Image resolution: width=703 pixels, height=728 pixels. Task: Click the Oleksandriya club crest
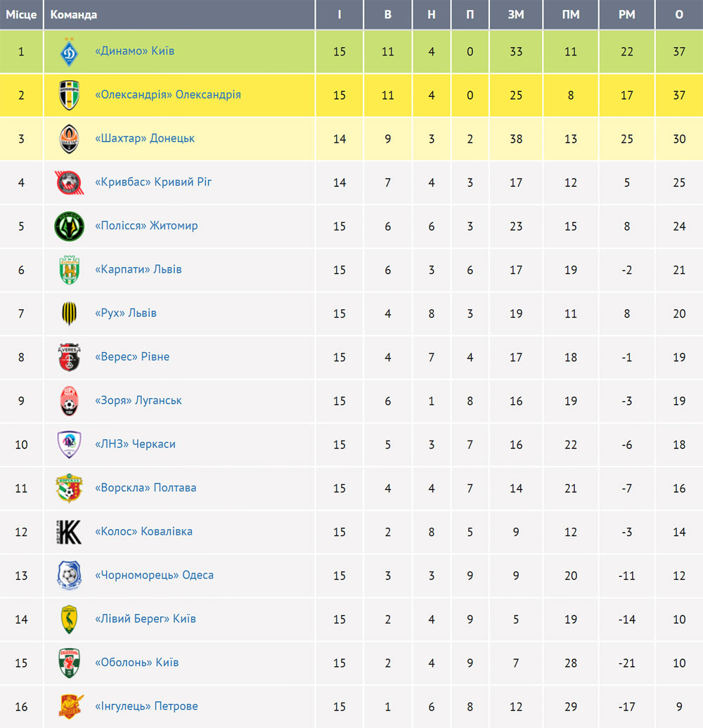pyautogui.click(x=69, y=95)
